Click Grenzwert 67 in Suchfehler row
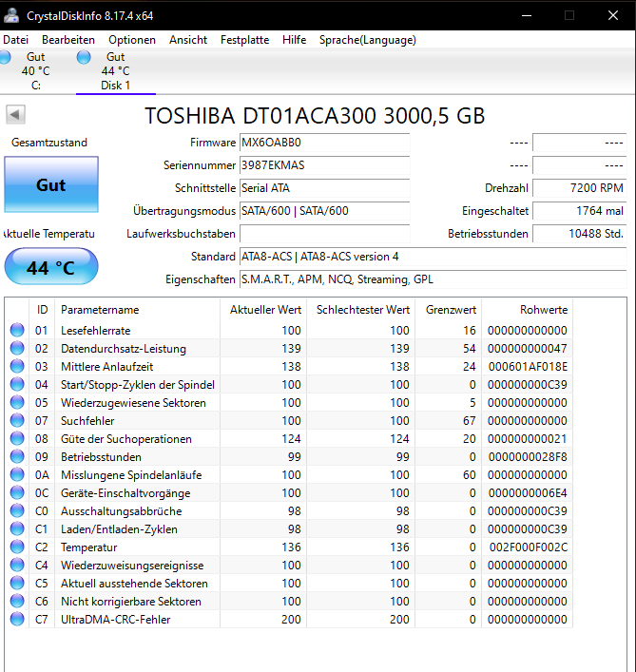 470,421
